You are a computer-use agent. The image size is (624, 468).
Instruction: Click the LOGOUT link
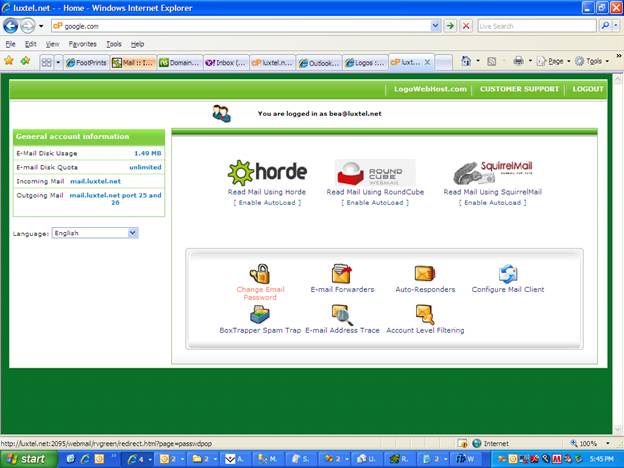[588, 89]
